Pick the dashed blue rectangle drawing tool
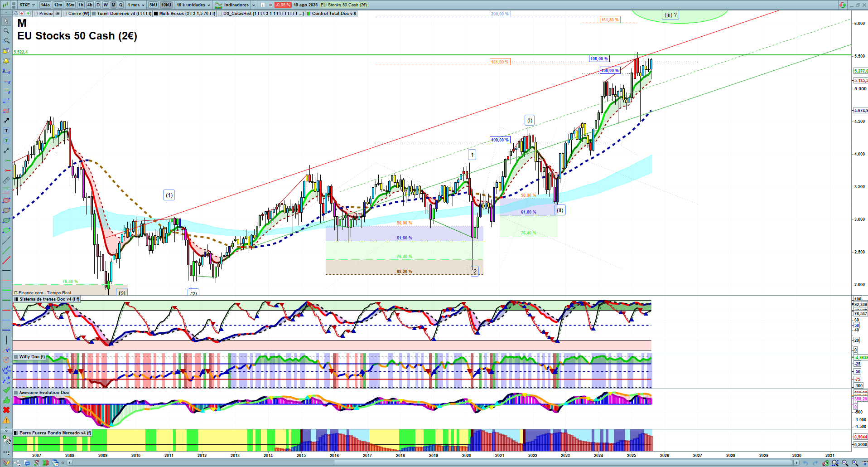Viewport: 868px width, 467px height. 6,101
